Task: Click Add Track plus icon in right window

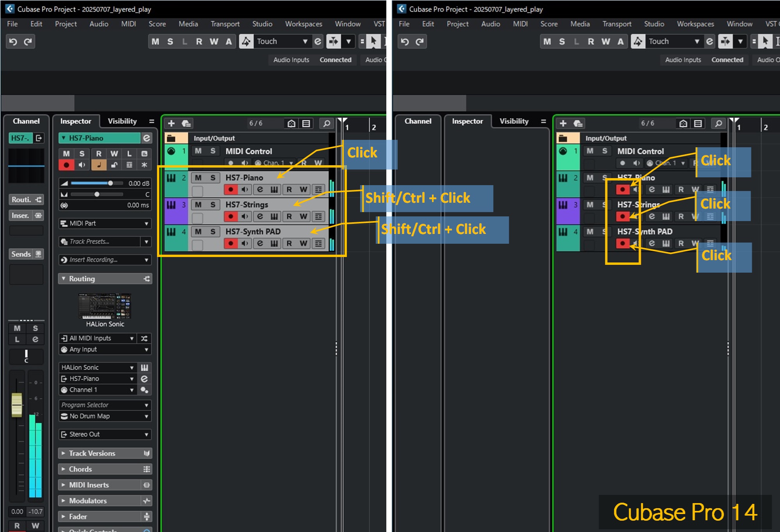Action: tap(563, 123)
